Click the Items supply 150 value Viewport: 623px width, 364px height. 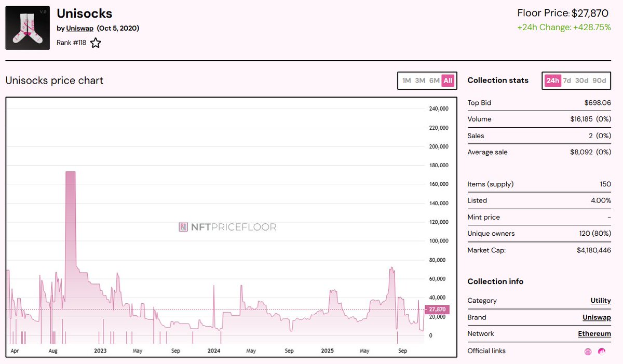605,184
